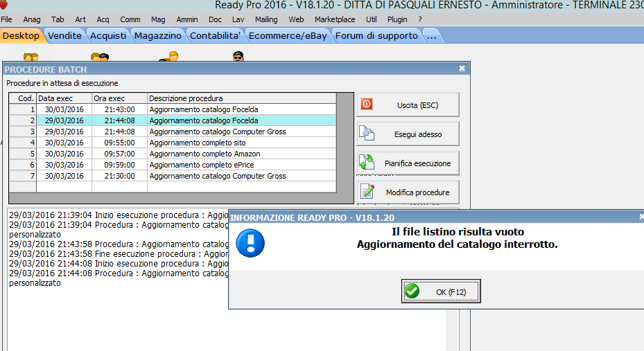
Task: Select row 7 Aggiornamento catalogo Computer Gross
Action: click(x=173, y=176)
